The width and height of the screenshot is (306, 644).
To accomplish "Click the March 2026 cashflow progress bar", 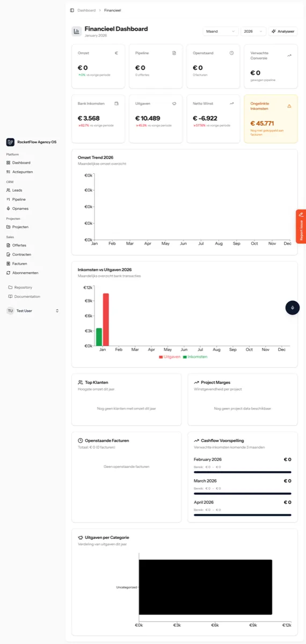I will pyautogui.click(x=243, y=494).
